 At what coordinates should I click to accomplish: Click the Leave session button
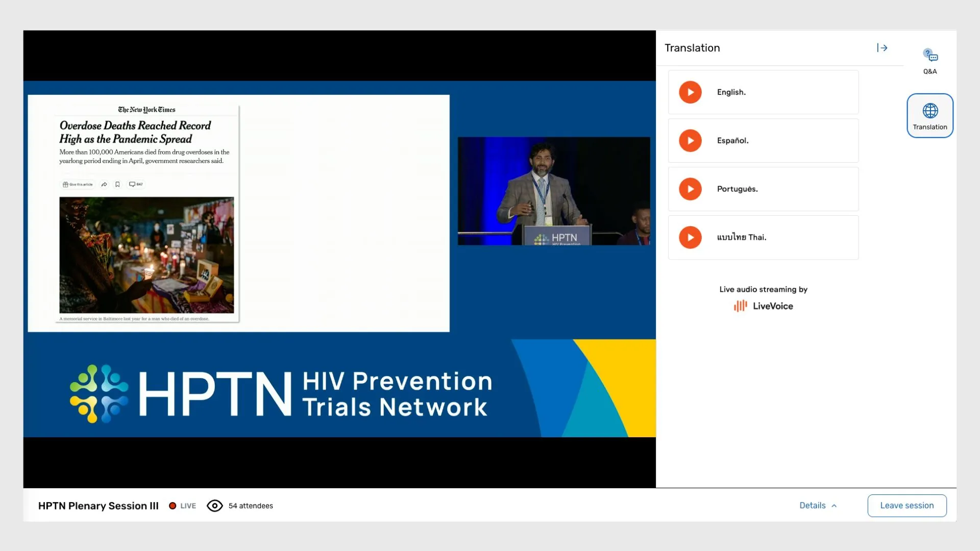(907, 506)
